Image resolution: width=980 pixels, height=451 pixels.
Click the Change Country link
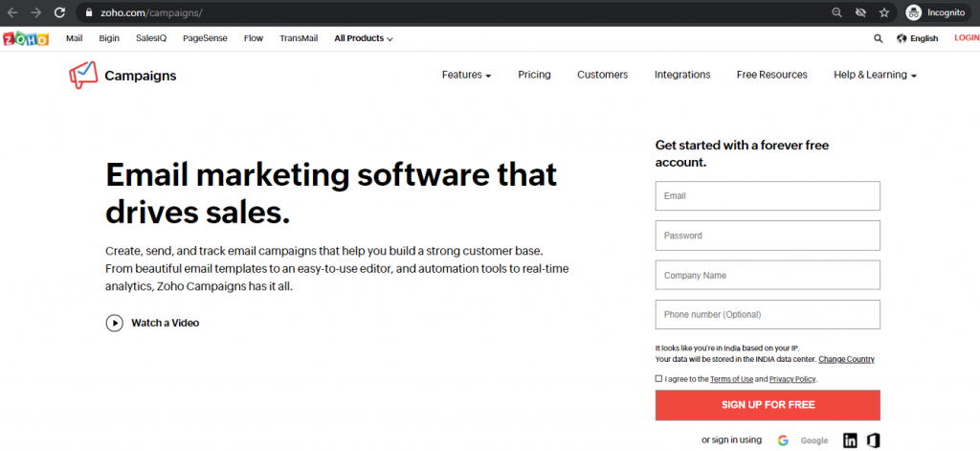[846, 360]
